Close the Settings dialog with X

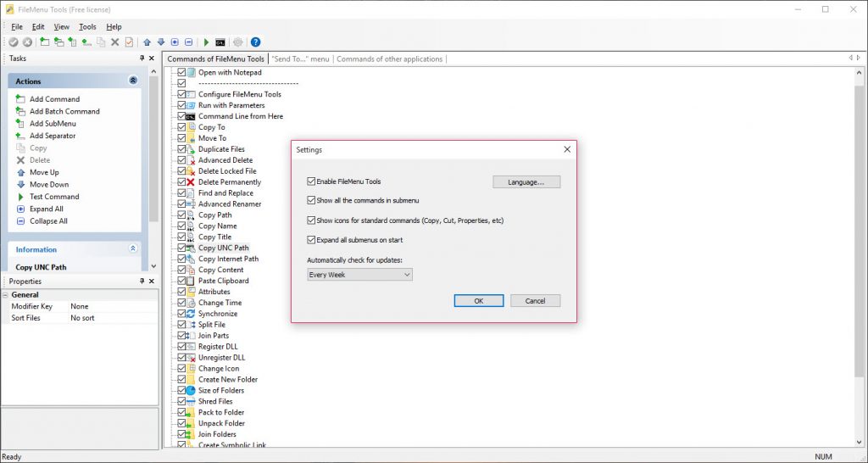567,149
